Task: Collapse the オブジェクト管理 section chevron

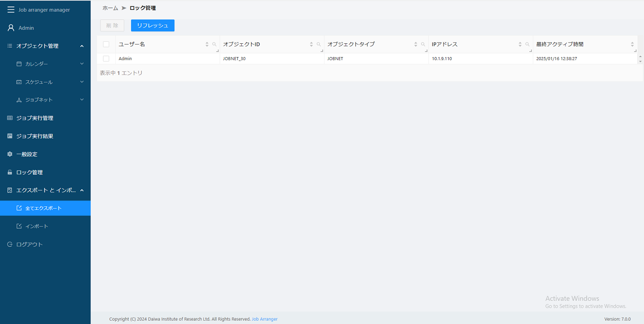Action: tap(82, 46)
